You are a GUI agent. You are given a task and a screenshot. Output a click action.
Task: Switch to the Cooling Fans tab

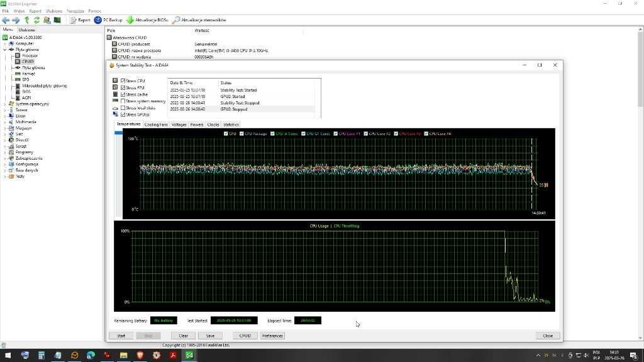tap(156, 124)
